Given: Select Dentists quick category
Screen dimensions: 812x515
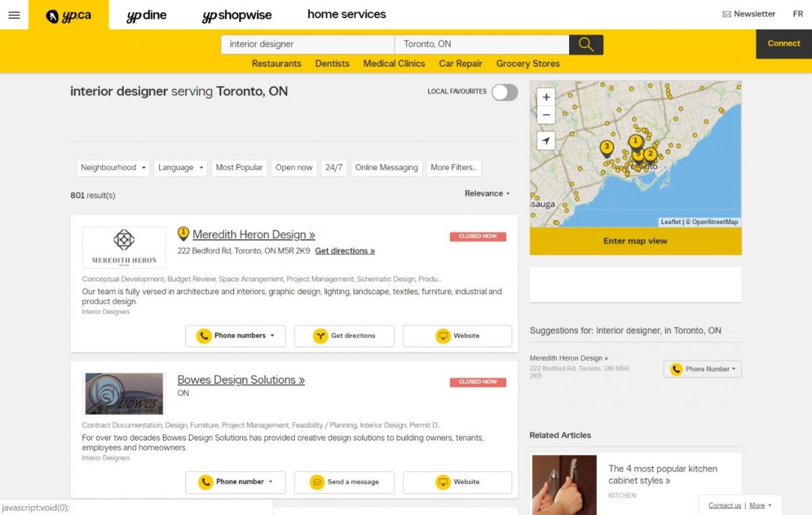Looking at the screenshot, I should (332, 64).
